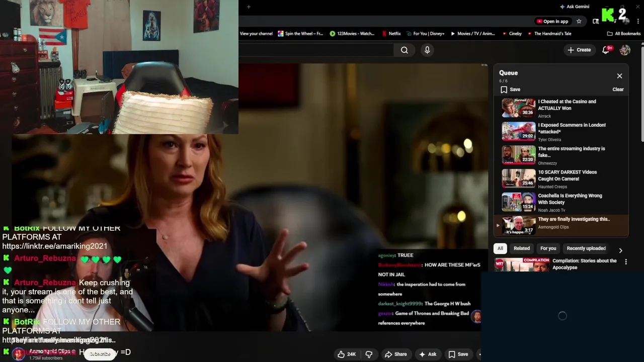Click Airrack channel name in queue
This screenshot has height=362, width=644.
[544, 116]
